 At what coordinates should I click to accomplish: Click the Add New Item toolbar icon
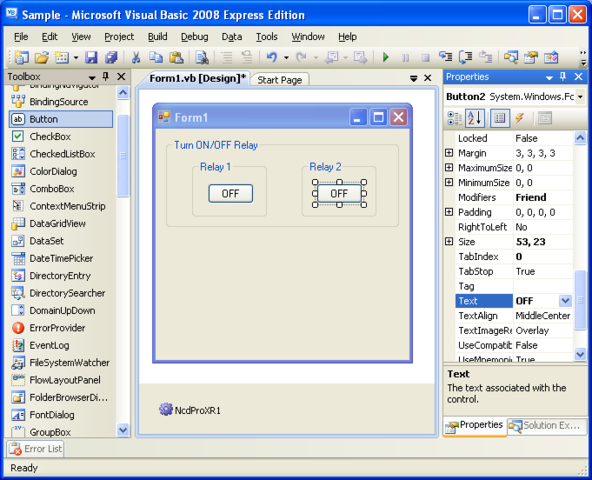[x=62, y=57]
